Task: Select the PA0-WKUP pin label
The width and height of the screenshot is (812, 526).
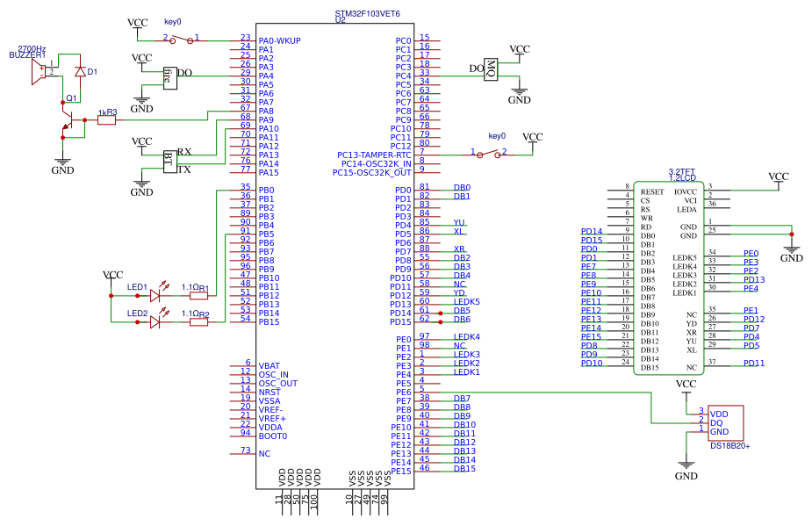Action: [x=280, y=41]
